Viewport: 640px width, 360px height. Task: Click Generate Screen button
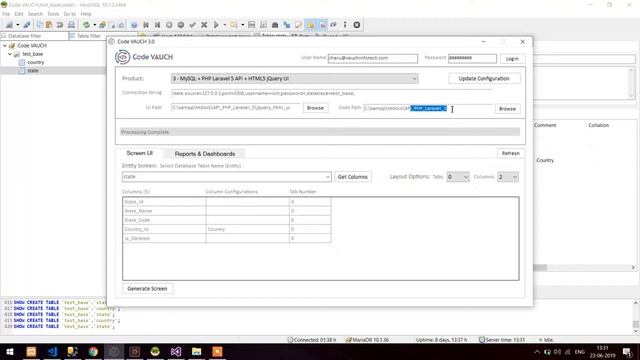(x=147, y=289)
